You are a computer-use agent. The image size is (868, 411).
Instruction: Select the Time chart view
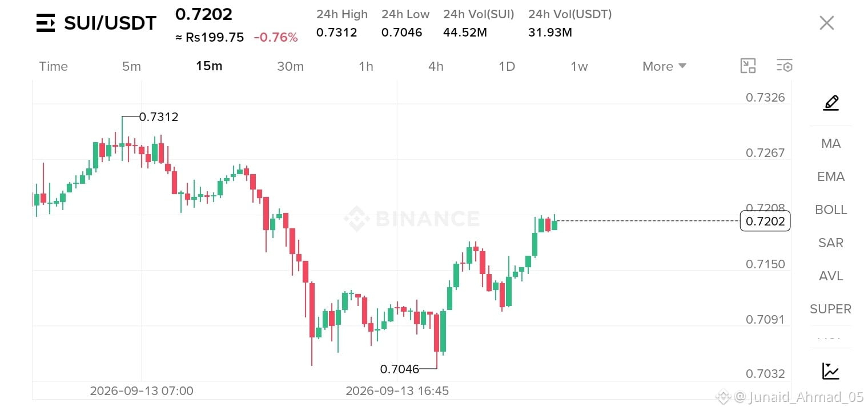pyautogui.click(x=54, y=66)
